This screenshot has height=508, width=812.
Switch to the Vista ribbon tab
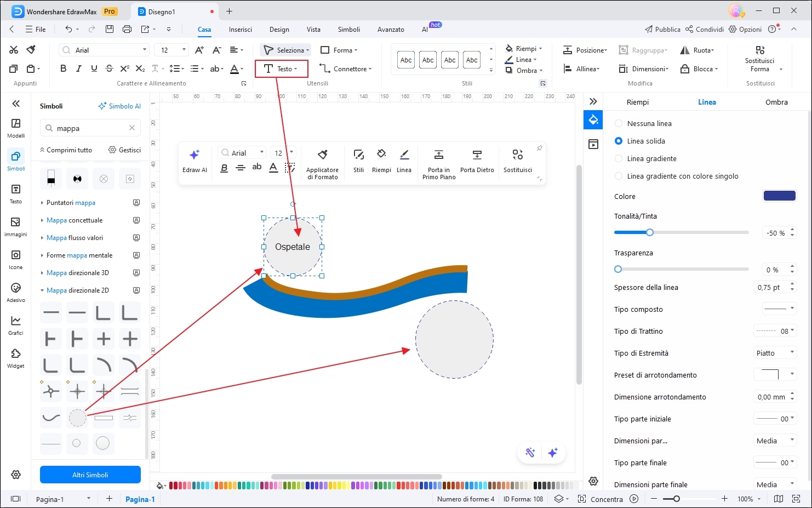[x=313, y=30]
